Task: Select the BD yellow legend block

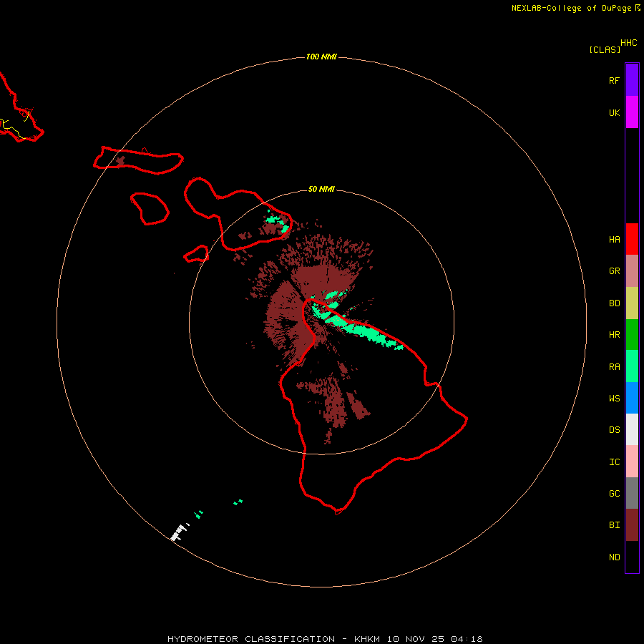Action: pos(632,303)
